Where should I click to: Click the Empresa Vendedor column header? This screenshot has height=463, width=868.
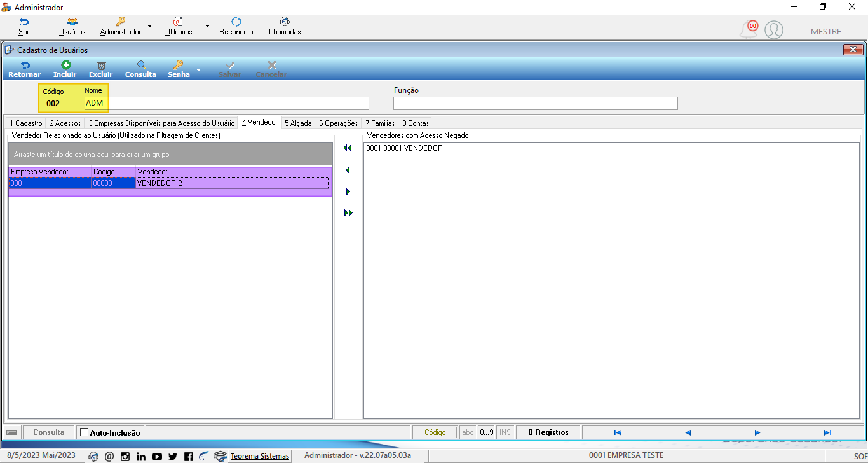point(50,172)
